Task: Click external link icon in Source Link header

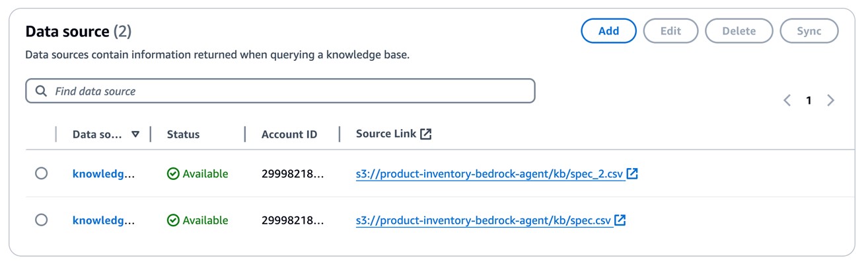Action: (426, 134)
